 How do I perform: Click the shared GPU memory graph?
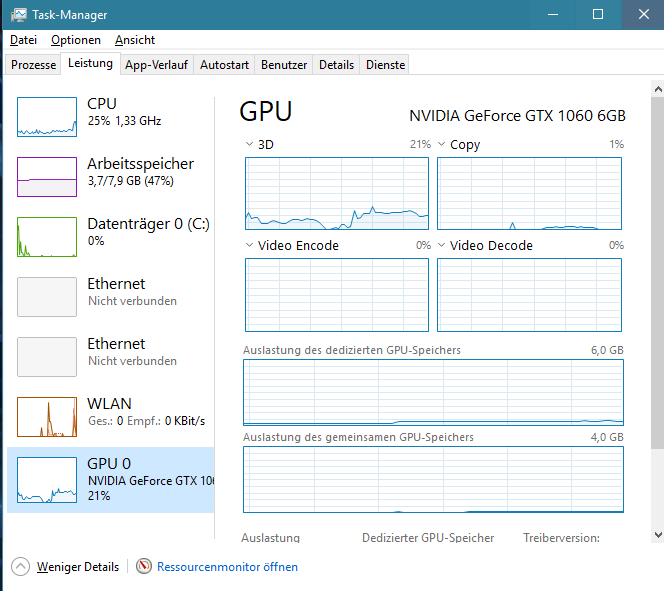point(433,479)
